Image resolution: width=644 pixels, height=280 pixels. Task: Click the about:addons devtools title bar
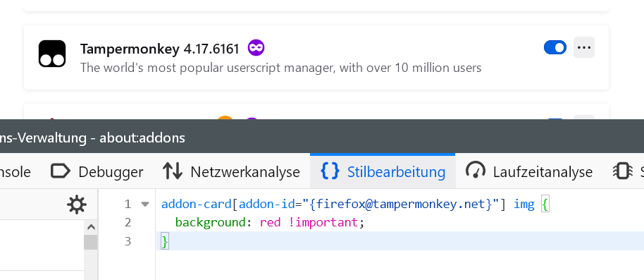pos(322,138)
